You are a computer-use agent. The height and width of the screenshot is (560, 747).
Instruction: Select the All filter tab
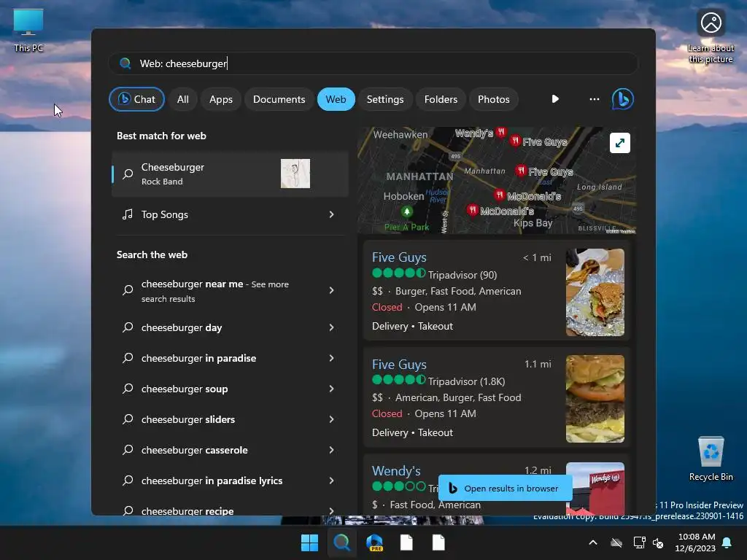point(183,99)
